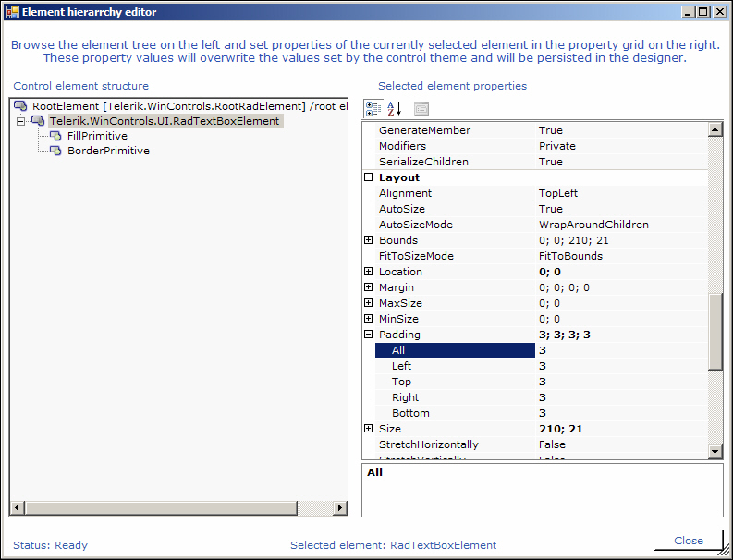Select the Padding Left sub-property

pos(542,366)
